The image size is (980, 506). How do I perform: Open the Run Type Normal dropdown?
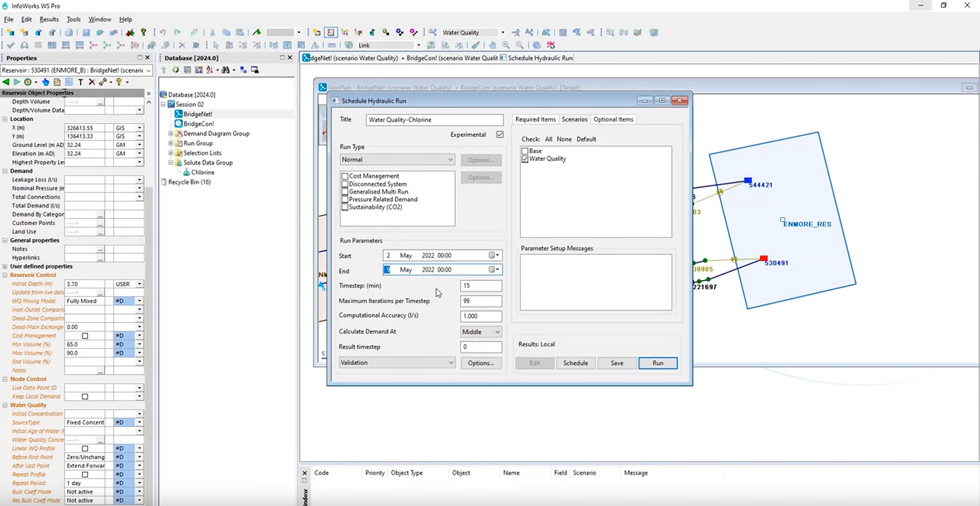tap(397, 160)
